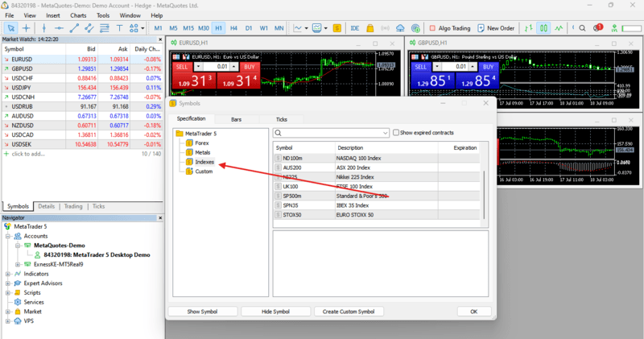
Task: Open the chart type dropdown arrow
Action: click(307, 28)
